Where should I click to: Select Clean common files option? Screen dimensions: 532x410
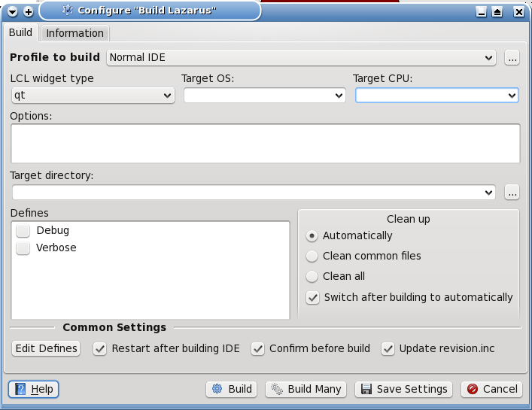pyautogui.click(x=312, y=256)
